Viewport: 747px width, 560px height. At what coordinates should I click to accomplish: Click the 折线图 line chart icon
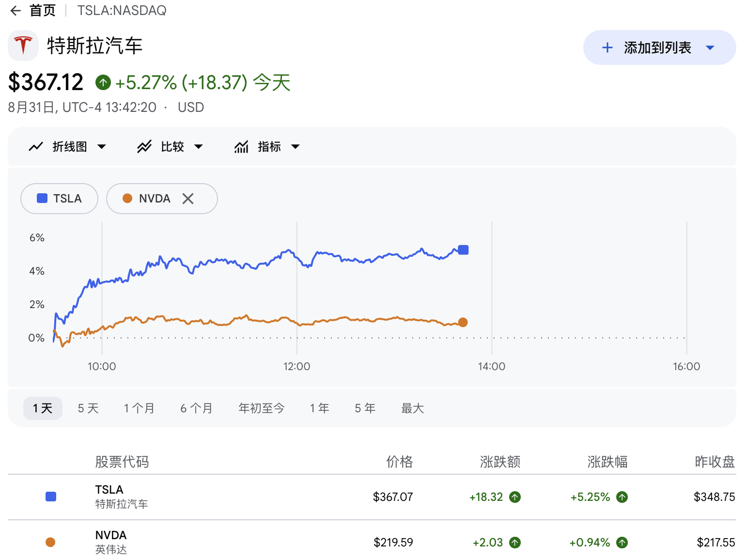click(36, 147)
